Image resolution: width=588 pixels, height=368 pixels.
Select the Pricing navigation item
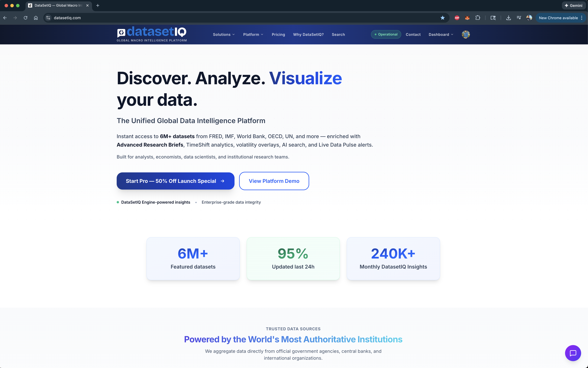coord(278,34)
